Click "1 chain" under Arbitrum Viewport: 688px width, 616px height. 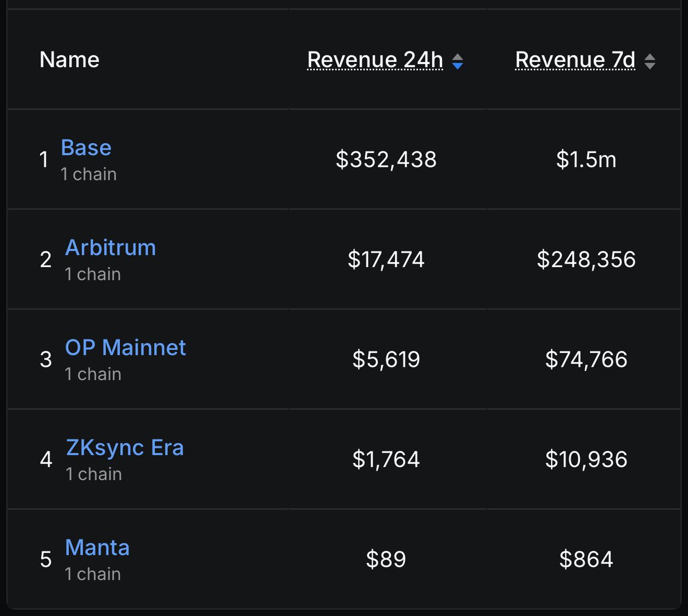tap(93, 274)
